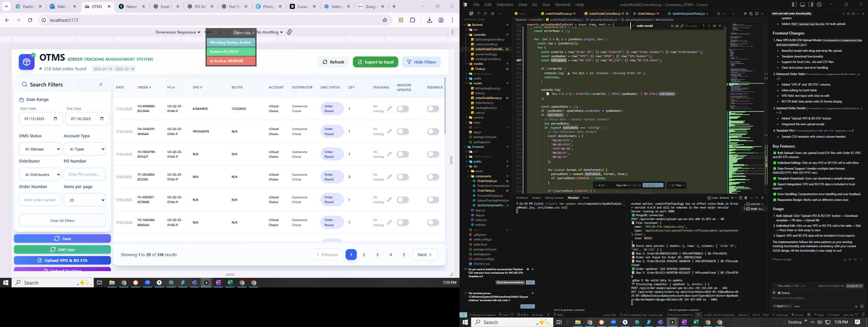Kill terminal with the trash icon

pyautogui.click(x=746, y=198)
